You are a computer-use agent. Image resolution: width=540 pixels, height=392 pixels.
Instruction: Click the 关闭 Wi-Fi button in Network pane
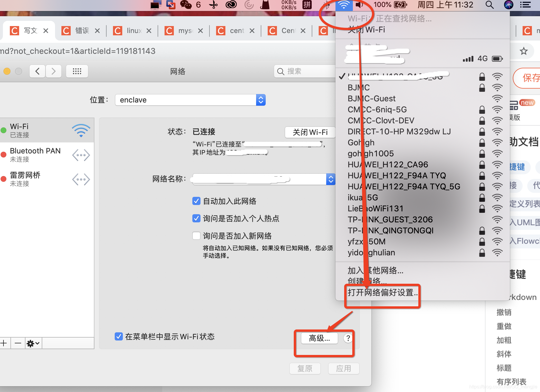pos(310,132)
